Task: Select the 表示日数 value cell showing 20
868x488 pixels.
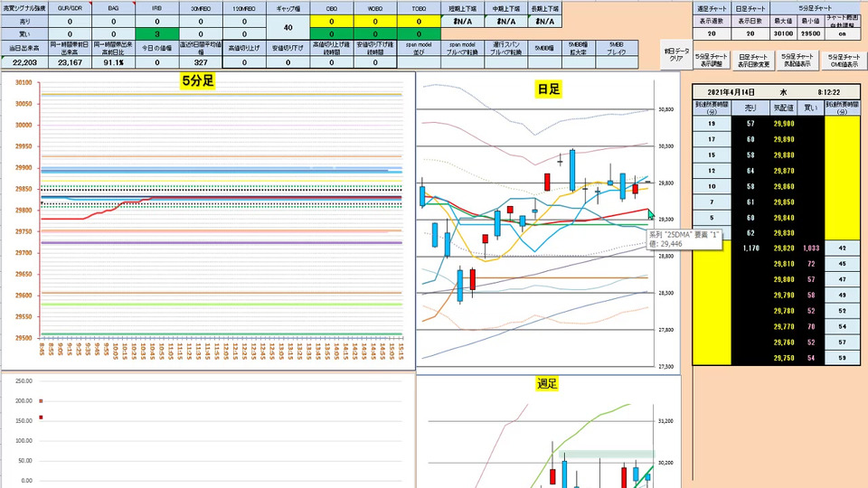Action: click(750, 33)
